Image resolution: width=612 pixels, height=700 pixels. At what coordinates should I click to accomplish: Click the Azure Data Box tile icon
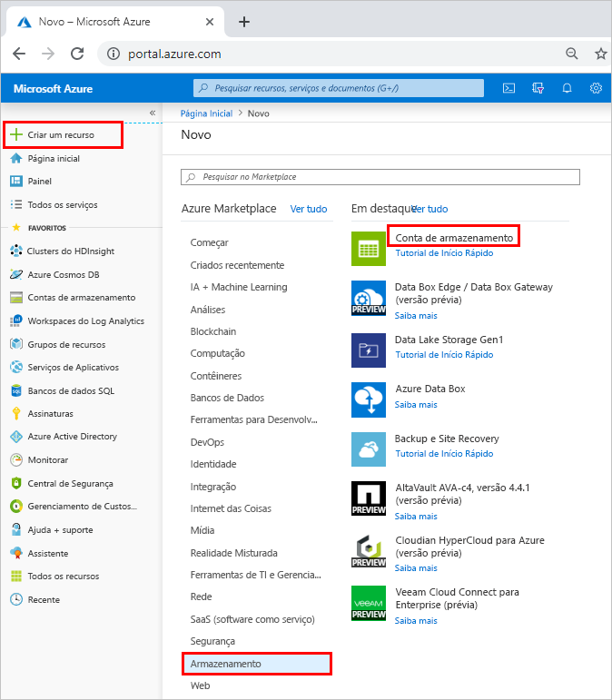tap(369, 400)
